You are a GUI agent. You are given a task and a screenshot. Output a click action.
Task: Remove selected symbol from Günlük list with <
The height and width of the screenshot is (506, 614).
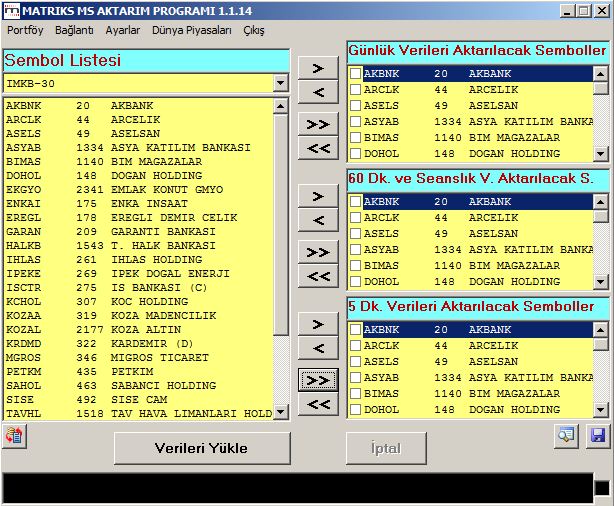(x=318, y=92)
